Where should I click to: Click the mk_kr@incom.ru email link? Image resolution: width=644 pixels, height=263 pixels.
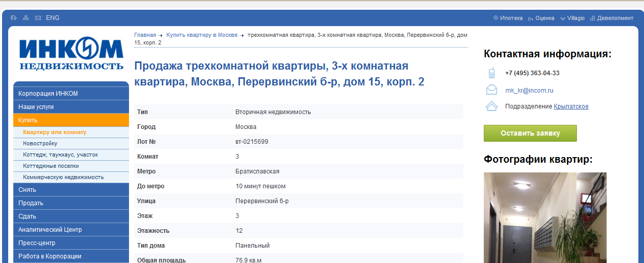(529, 91)
